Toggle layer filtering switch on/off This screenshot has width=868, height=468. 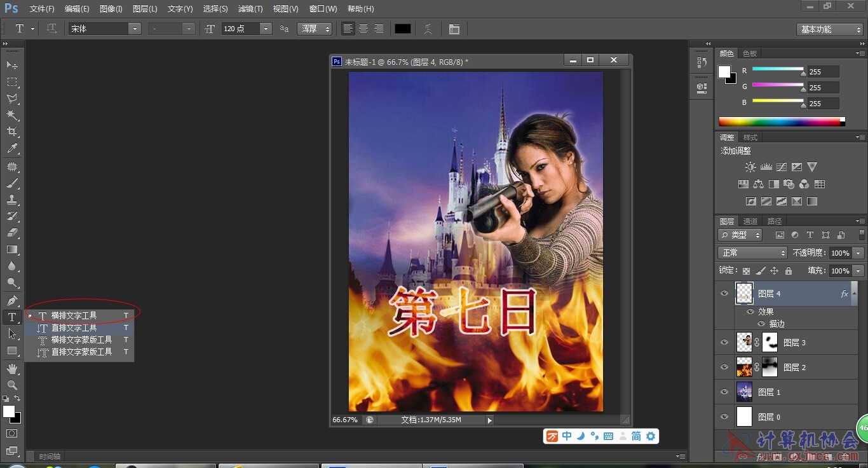862,235
